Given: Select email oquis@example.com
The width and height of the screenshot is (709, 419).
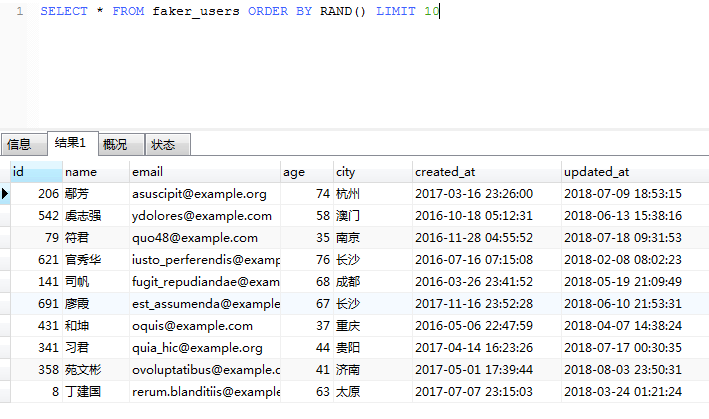Looking at the screenshot, I should [x=205, y=326].
